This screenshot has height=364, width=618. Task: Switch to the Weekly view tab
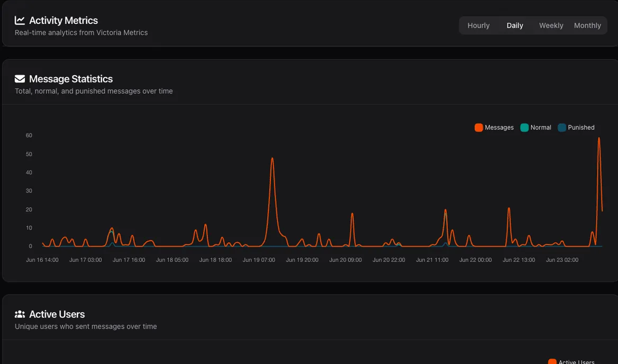tap(551, 25)
